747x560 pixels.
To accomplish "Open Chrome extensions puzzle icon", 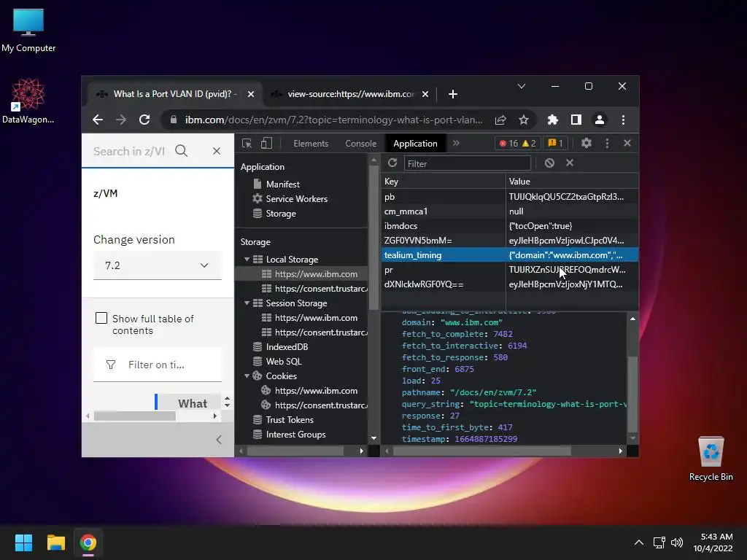I will [x=553, y=120].
